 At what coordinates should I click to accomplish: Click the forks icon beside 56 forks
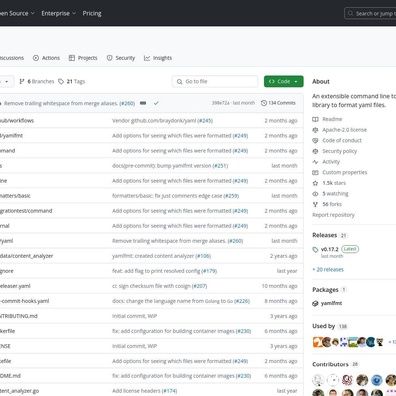pos(315,204)
